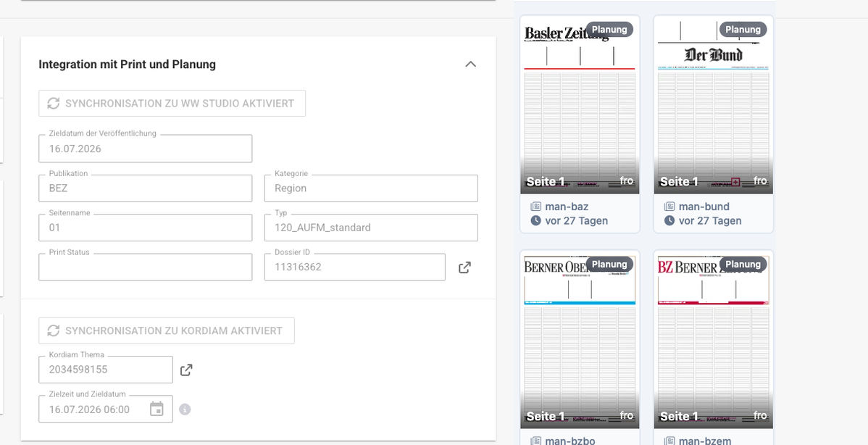The image size is (868, 445).
Task: Click the man-bund label text
Action: 704,207
